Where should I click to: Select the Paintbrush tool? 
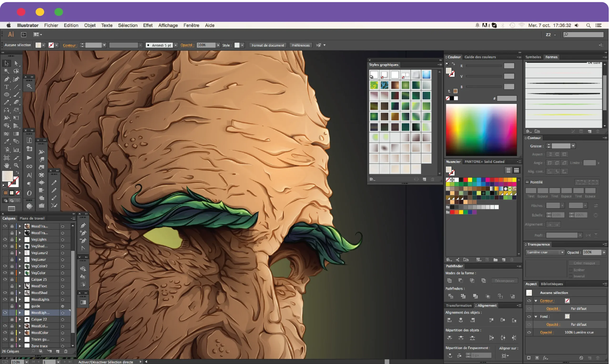[16, 95]
